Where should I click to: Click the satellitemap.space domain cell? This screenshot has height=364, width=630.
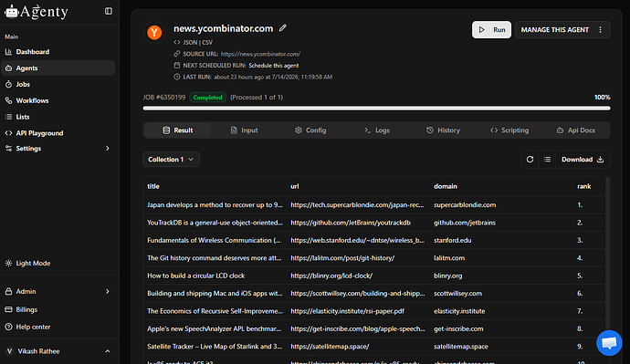461,346
